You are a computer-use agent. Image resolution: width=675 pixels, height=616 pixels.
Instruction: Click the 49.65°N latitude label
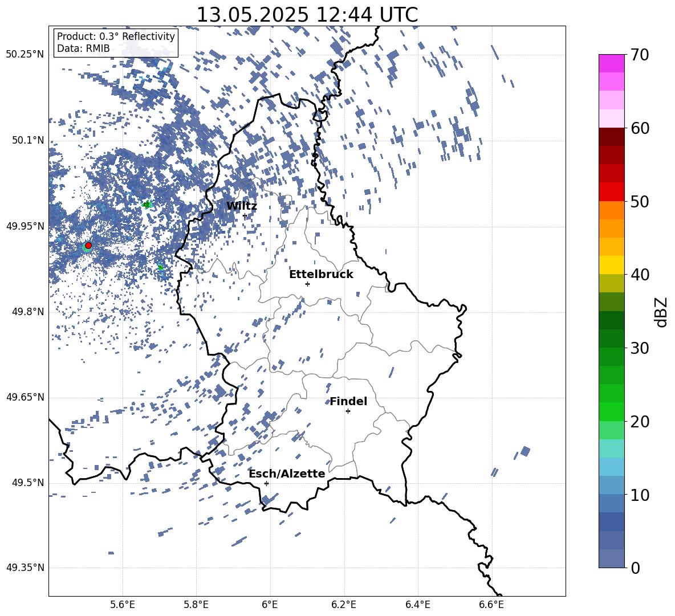click(25, 397)
